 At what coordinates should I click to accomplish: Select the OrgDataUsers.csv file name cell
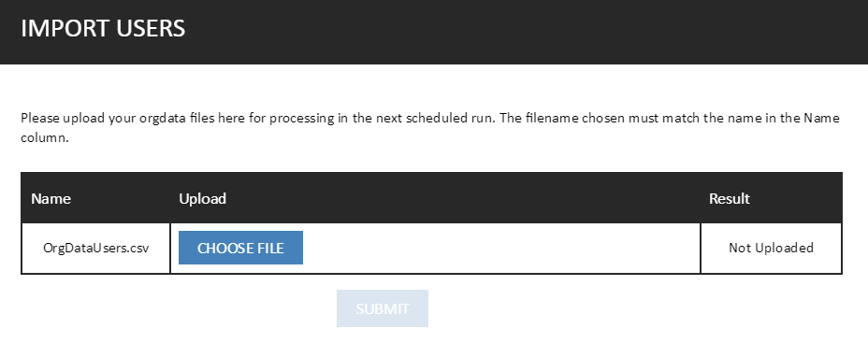95,248
